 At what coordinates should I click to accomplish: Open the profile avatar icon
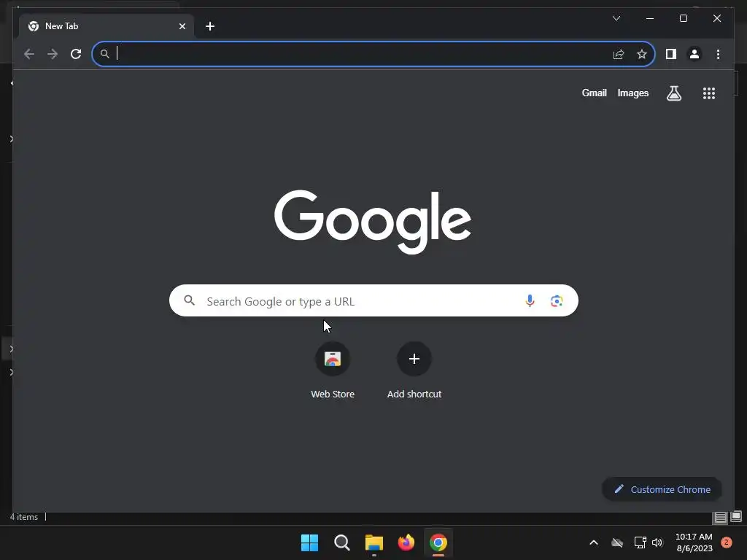[x=694, y=54]
